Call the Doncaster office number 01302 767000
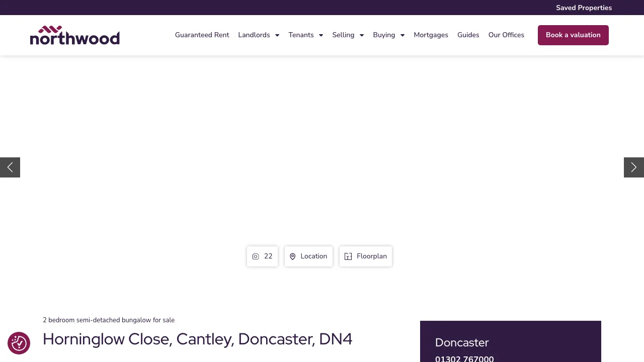 coord(464,358)
